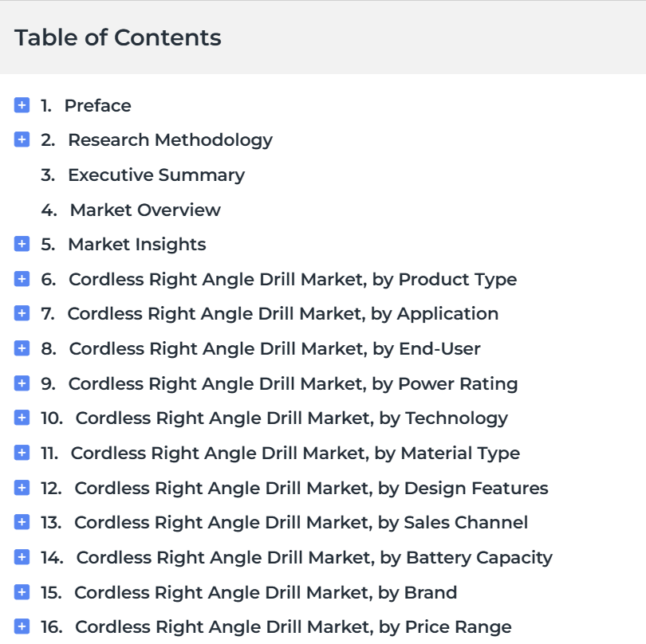Expand the by Design Features plus icon
Screen dimensions: 646x644
(x=22, y=488)
